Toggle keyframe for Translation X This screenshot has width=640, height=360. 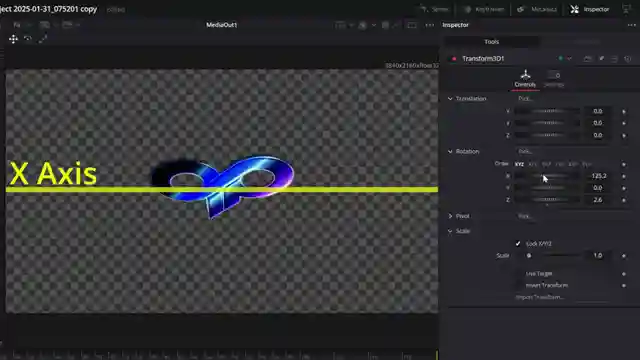pos(624,111)
